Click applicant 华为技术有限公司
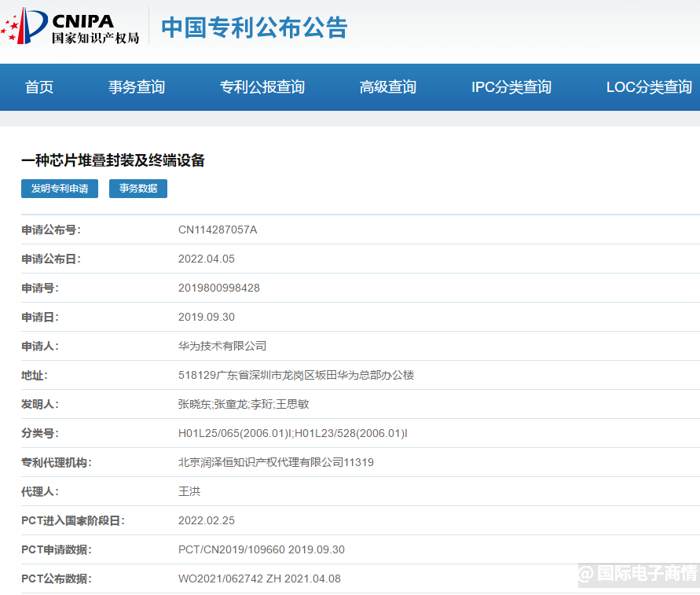The width and height of the screenshot is (700, 595). pos(222,346)
